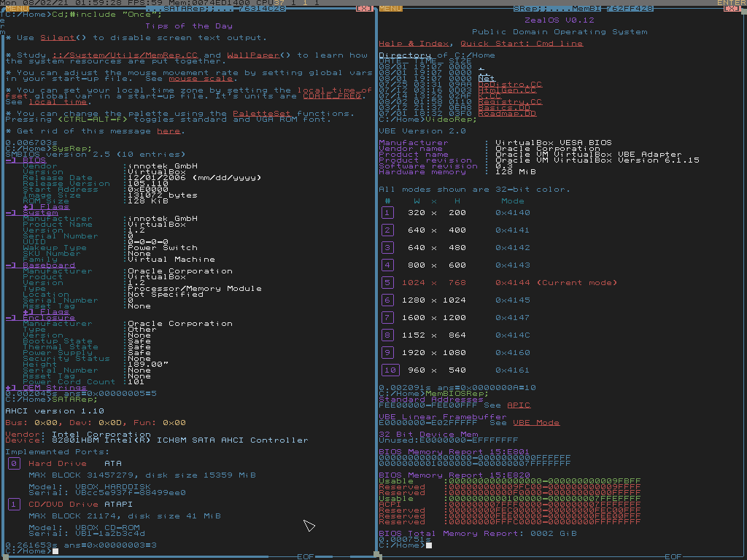This screenshot has width=747, height=560.
Task: Choose video mode 9 (1920 x 1080)
Action: point(388,352)
